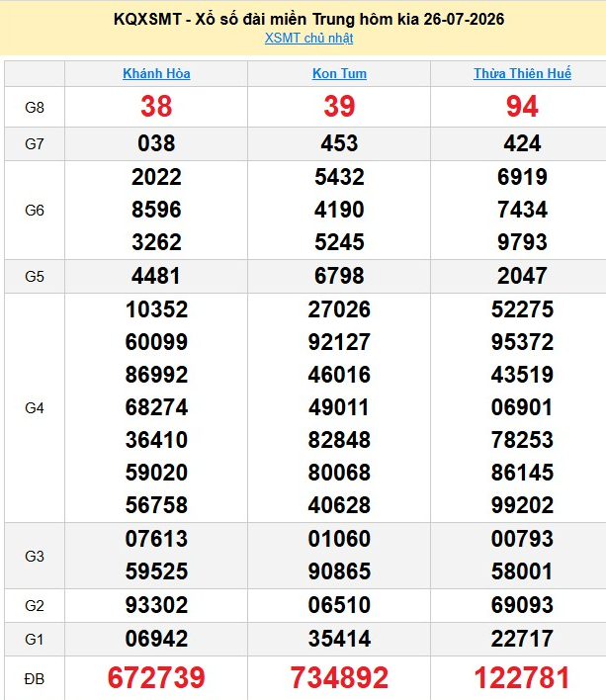The height and width of the screenshot is (700, 606).
Task: Select the G4 number 82848
Action: click(339, 440)
